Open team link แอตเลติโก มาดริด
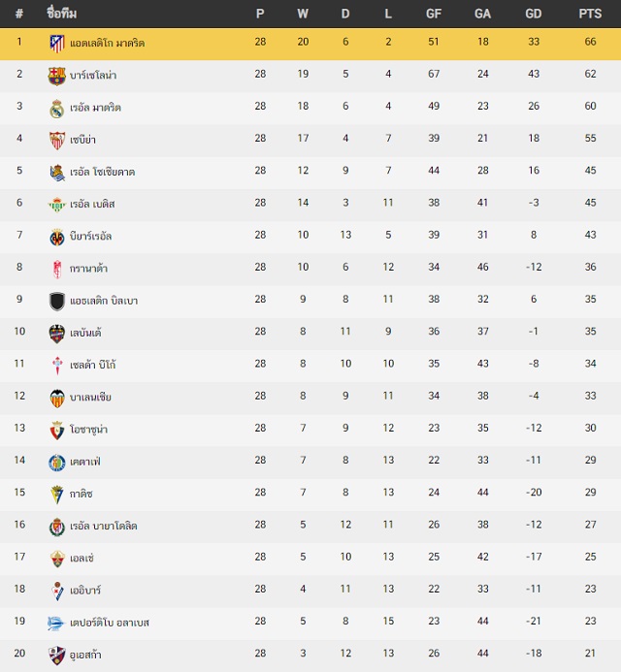 pyautogui.click(x=107, y=43)
